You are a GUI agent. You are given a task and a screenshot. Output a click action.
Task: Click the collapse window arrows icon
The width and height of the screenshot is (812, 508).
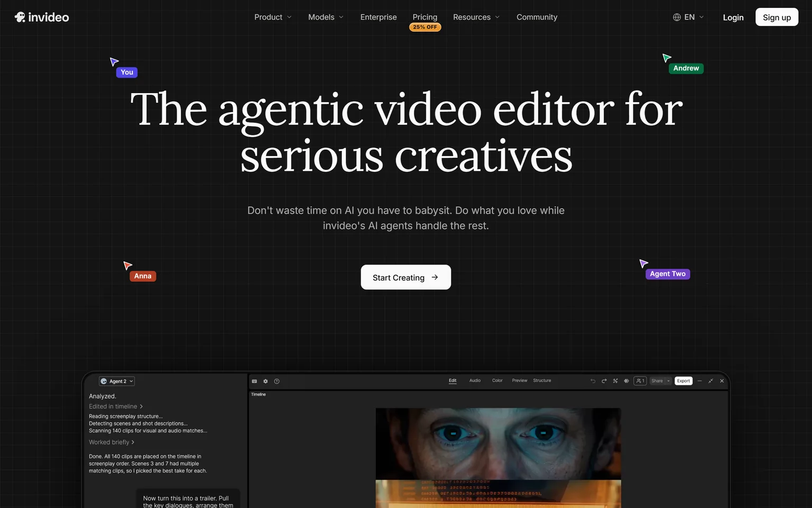[x=710, y=381]
